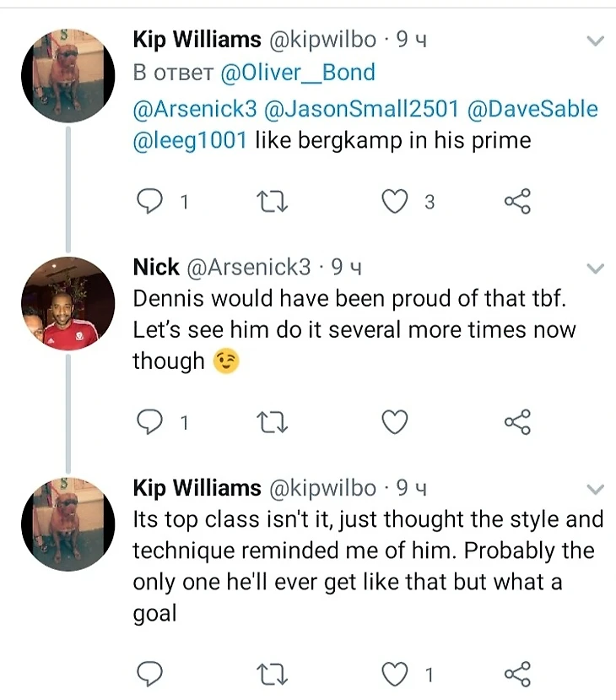This screenshot has height=700, width=616.
Task: Share Kip Williams' first tweet
Action: tap(516, 202)
